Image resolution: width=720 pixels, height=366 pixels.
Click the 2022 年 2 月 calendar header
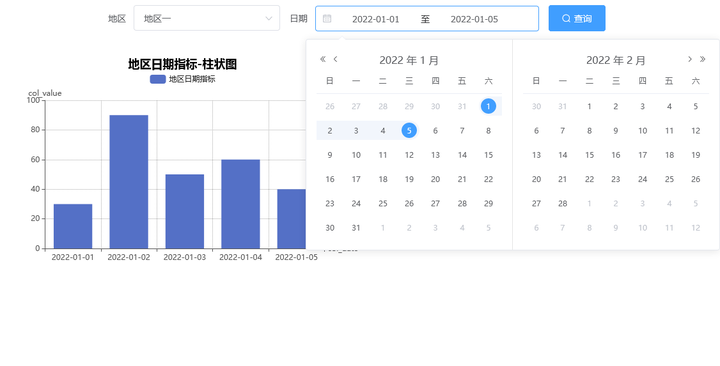point(616,60)
